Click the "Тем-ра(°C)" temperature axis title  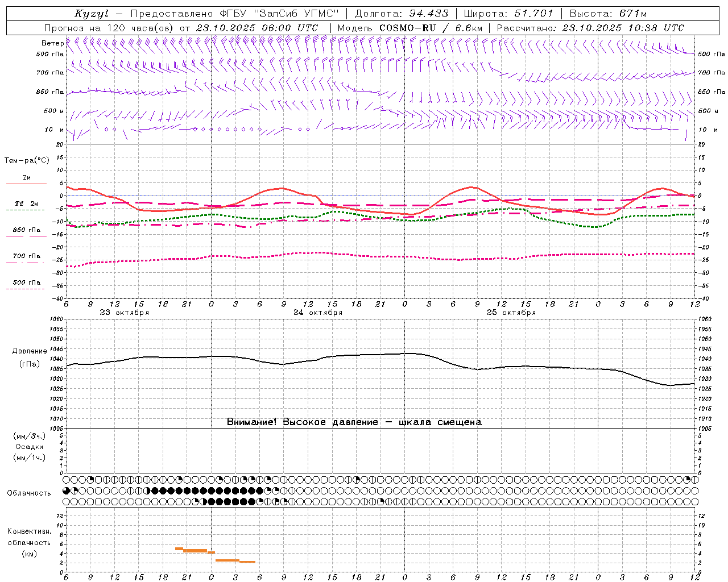pyautogui.click(x=27, y=161)
